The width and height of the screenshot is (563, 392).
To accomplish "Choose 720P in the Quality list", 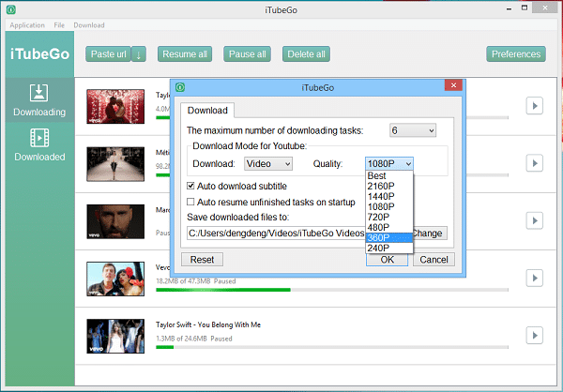I will click(x=389, y=217).
